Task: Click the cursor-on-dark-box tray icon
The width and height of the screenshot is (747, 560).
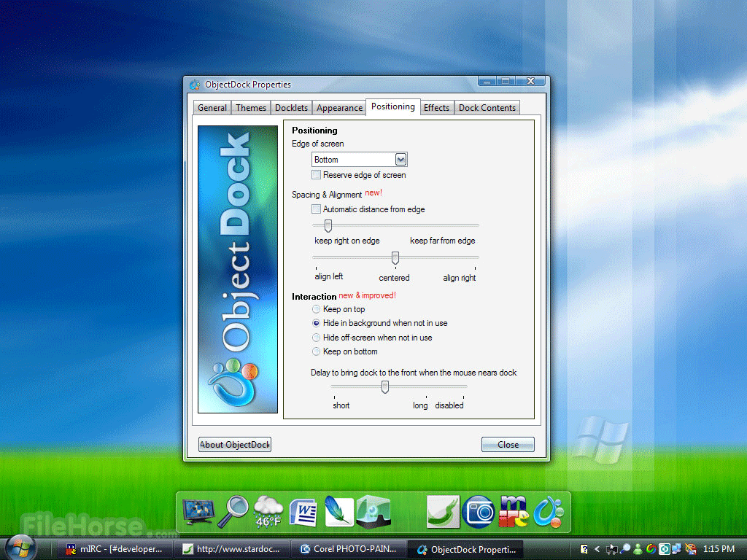Action: (612, 550)
